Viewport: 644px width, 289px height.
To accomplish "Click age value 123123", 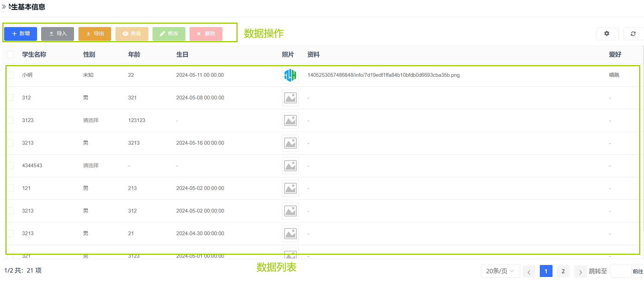I will pyautogui.click(x=137, y=120).
